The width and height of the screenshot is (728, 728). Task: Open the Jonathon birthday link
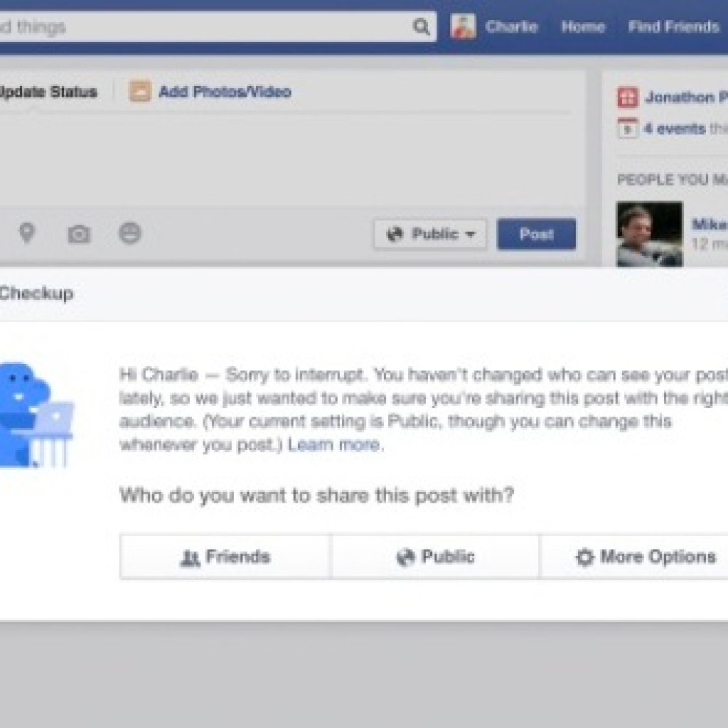[x=686, y=97]
